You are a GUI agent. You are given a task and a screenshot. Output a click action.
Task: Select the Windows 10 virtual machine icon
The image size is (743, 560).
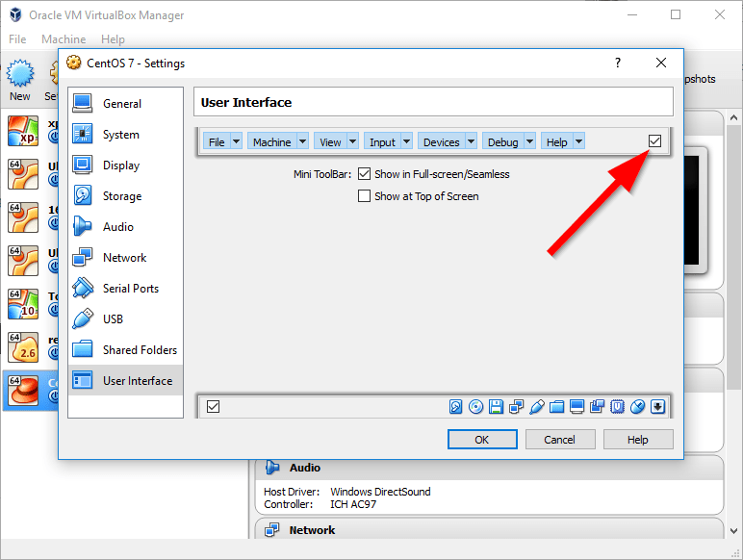point(23,304)
